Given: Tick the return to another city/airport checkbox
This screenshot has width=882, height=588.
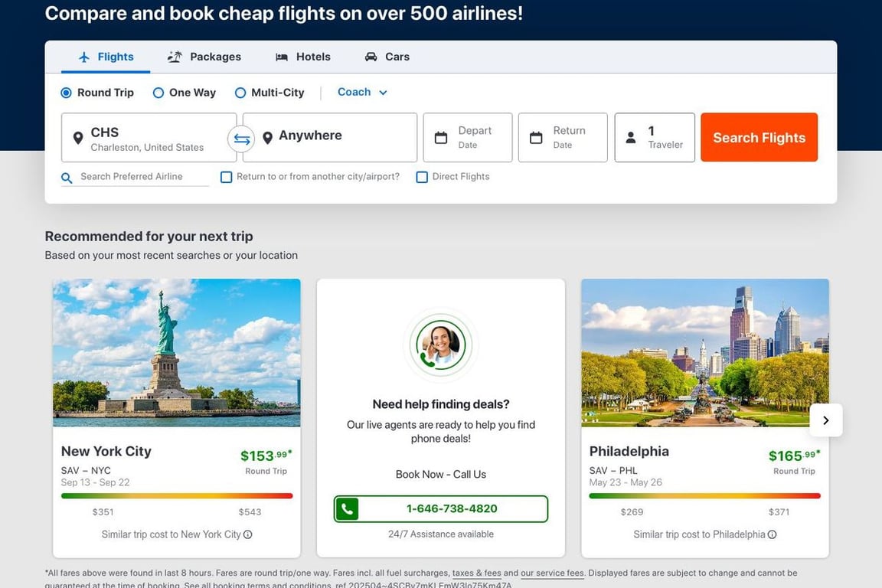Looking at the screenshot, I should pyautogui.click(x=227, y=177).
